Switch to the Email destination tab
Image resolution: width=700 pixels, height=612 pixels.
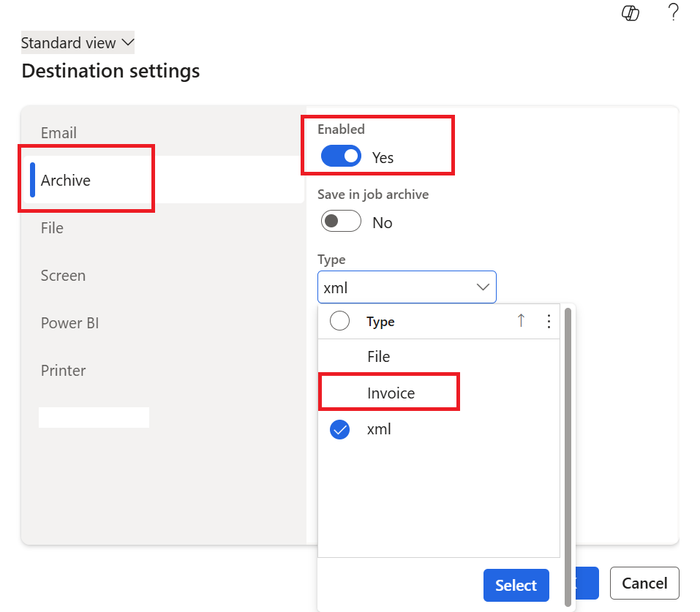pos(59,133)
